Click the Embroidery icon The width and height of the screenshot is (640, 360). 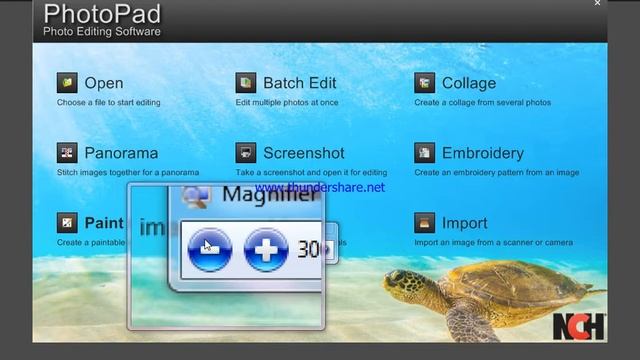click(424, 153)
